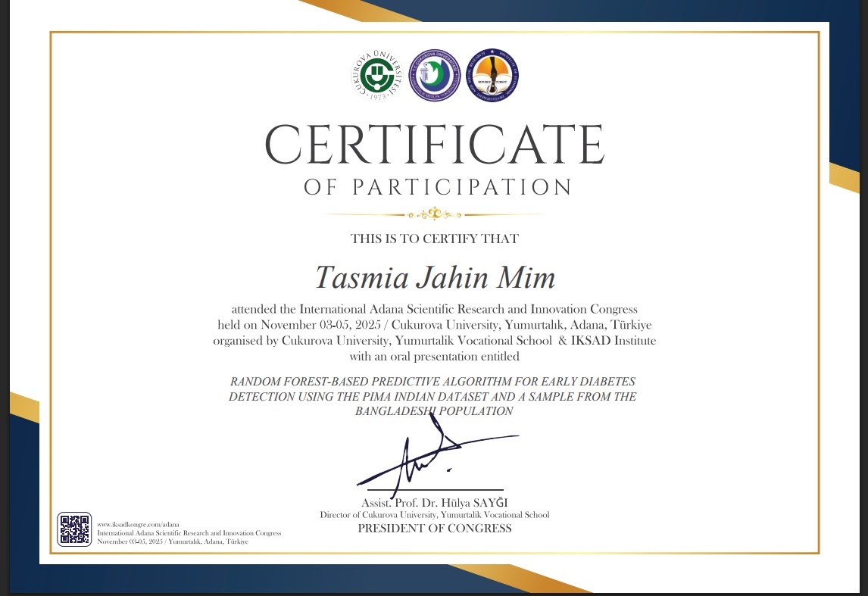Click the BANGLADESHI POPULATION text
The width and height of the screenshot is (868, 596).
coord(434,410)
